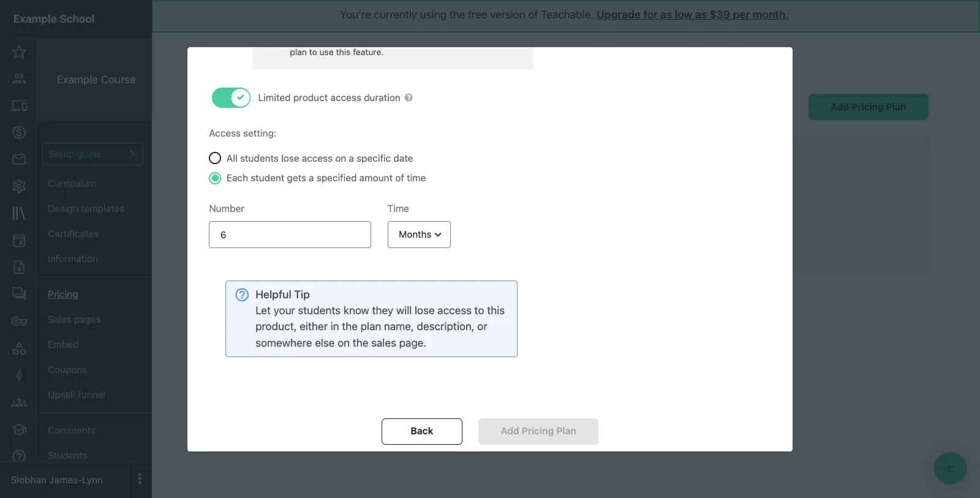Open the three-dot menu beside Siobhan James-Lynn
980x498 pixels.
pos(140,478)
